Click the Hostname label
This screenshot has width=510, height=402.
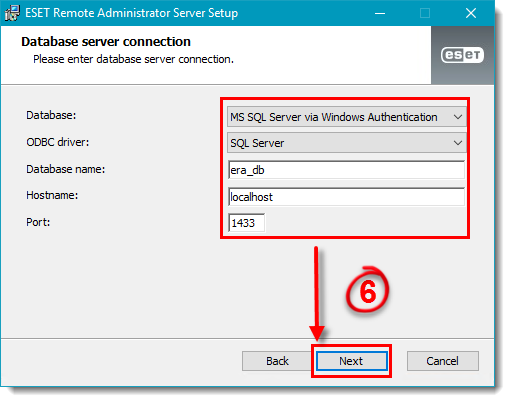tap(52, 195)
